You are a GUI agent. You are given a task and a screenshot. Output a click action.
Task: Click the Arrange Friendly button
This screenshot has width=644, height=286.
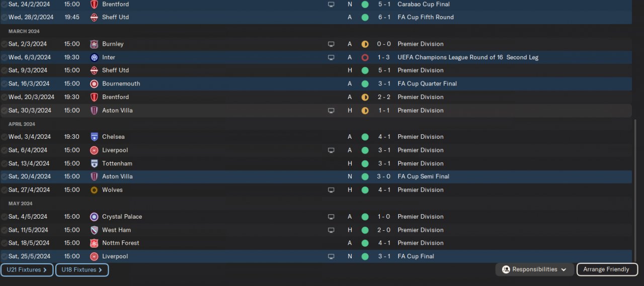[607, 269]
